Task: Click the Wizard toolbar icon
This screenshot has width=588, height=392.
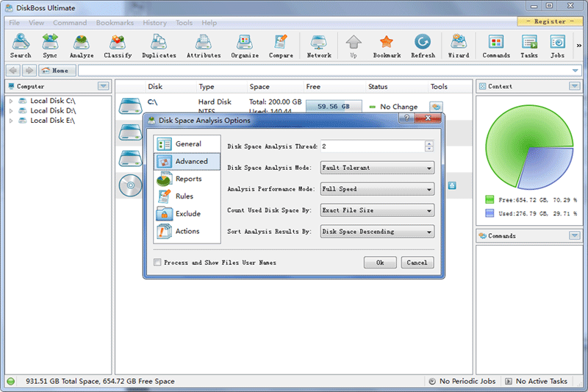Action: click(459, 46)
